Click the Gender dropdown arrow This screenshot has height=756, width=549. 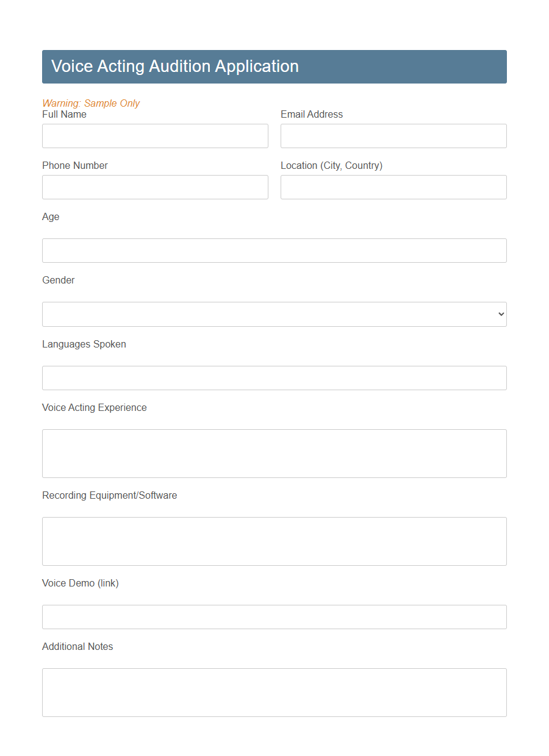click(500, 314)
